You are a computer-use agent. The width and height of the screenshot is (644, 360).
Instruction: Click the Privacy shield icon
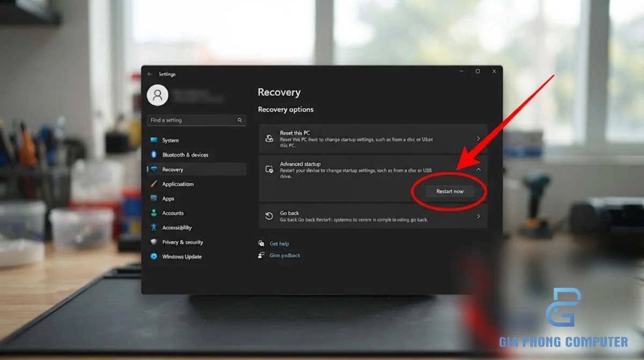154,242
